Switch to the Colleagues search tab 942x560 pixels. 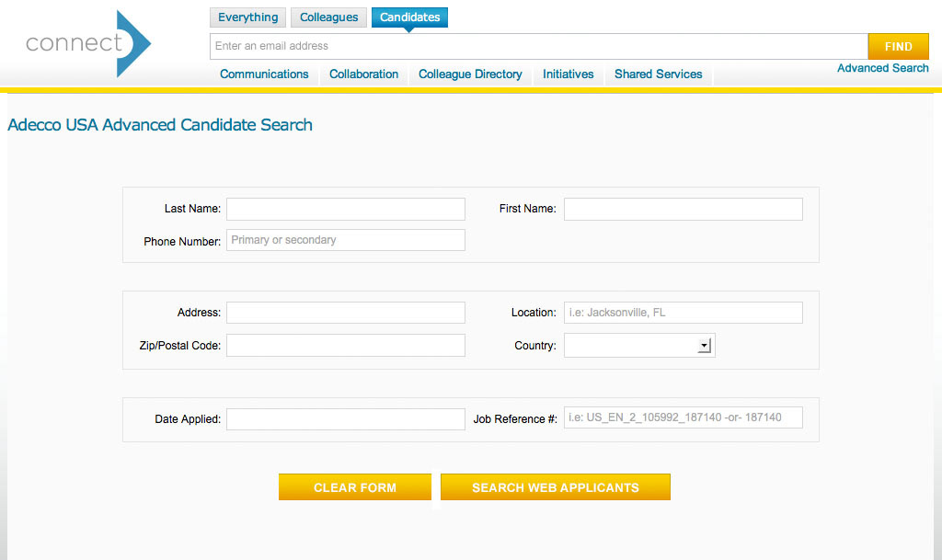click(328, 17)
